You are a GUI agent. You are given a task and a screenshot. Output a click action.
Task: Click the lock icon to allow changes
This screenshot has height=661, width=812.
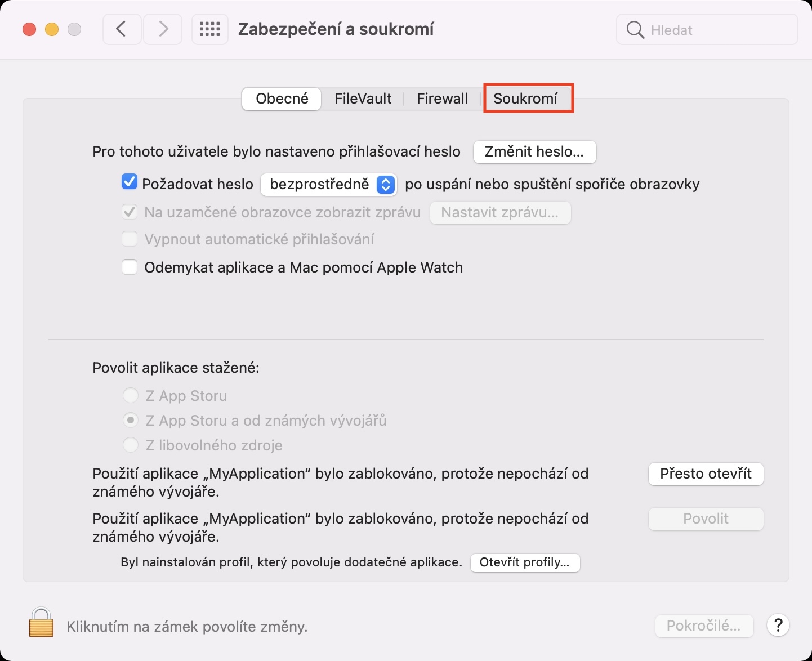(x=41, y=623)
